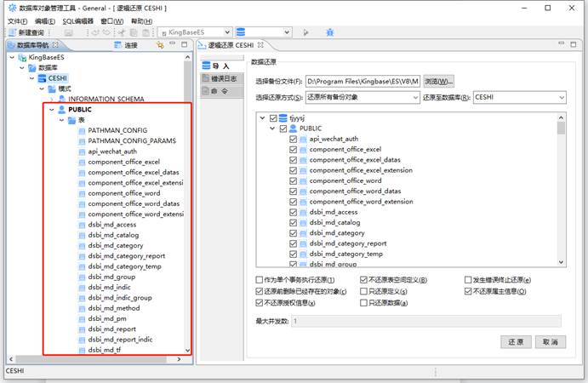Minimize the 数据库导航 panel
Image resolution: width=588 pixels, height=383 pixels.
(x=172, y=44)
